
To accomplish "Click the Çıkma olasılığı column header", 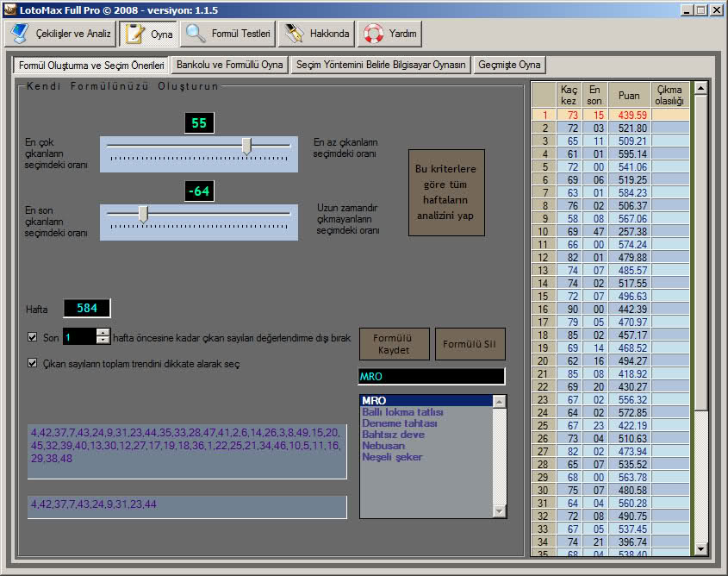I will click(670, 95).
